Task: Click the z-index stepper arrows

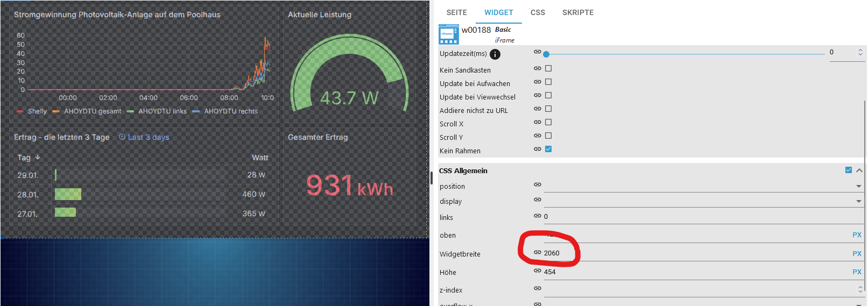Action: (x=860, y=289)
